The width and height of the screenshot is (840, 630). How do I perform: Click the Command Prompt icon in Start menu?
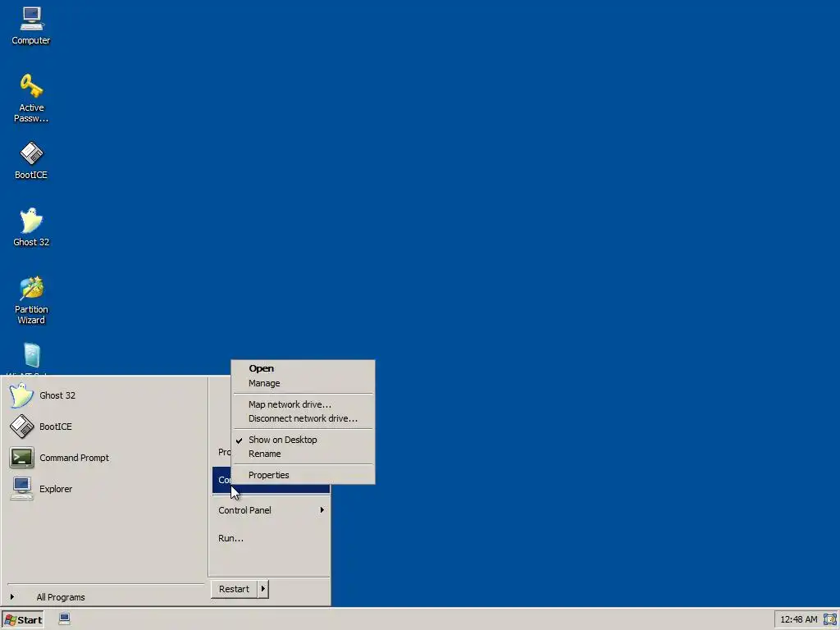click(21, 458)
